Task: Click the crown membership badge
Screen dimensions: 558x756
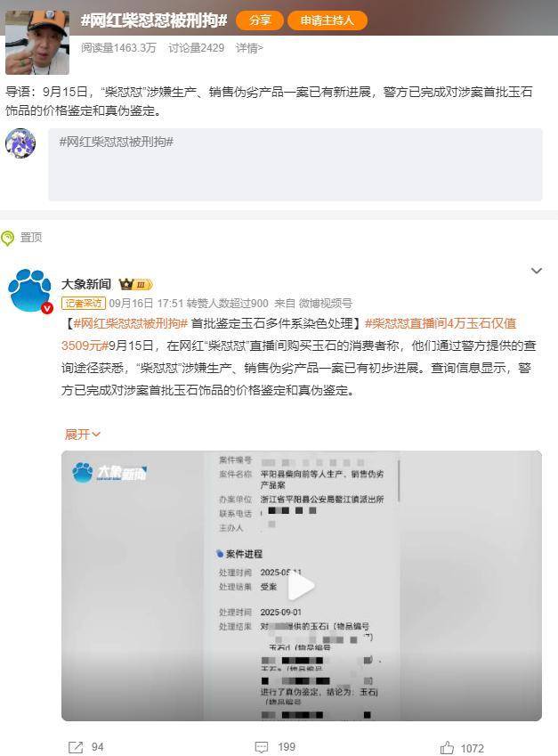Action: (136, 284)
